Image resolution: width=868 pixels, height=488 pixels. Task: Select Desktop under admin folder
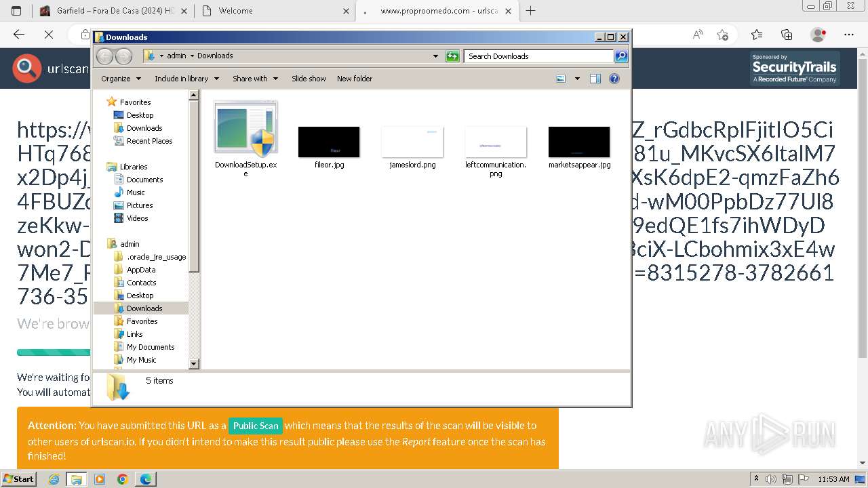coord(140,296)
